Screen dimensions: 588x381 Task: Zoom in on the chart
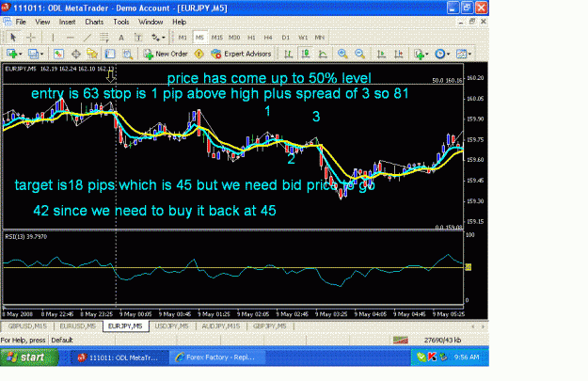[342, 54]
